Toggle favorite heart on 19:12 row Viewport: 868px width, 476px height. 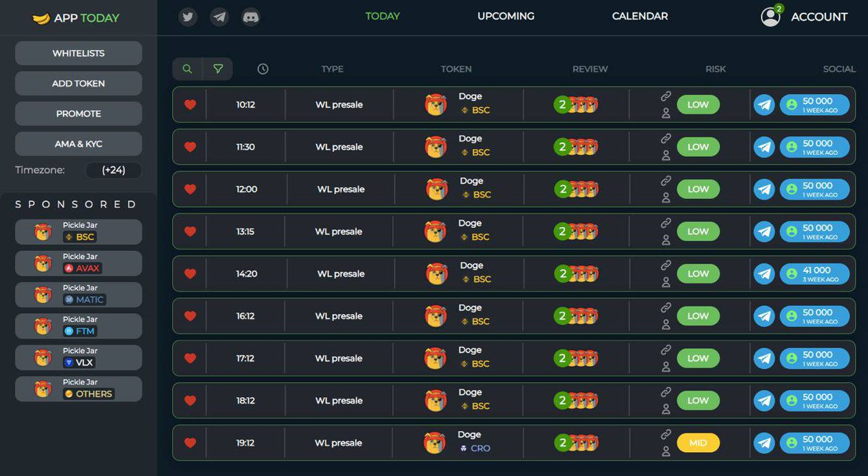(x=190, y=443)
